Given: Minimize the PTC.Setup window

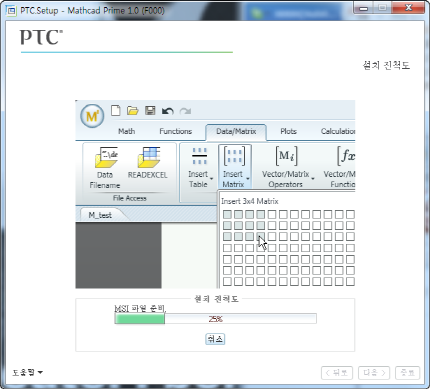Looking at the screenshot, I should click(x=364, y=8).
